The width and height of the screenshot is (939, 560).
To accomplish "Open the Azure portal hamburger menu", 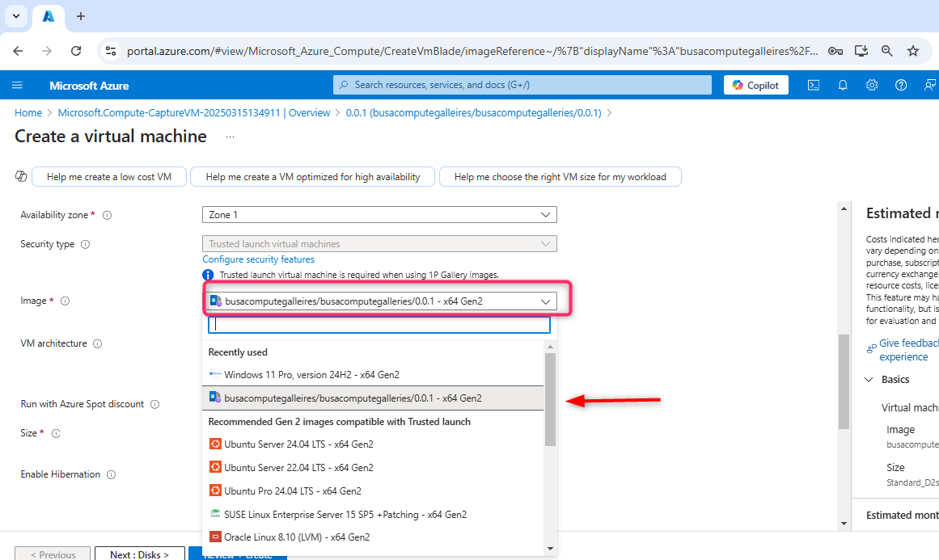I will click(17, 85).
